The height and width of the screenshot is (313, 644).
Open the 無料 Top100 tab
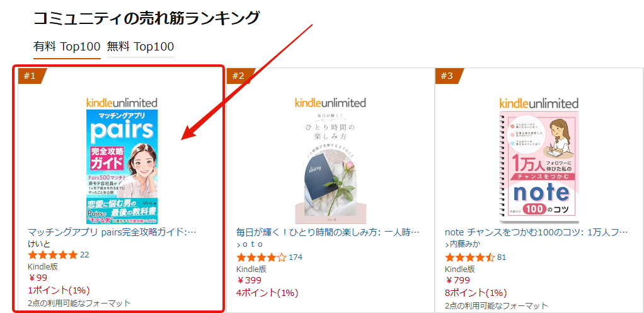[140, 47]
